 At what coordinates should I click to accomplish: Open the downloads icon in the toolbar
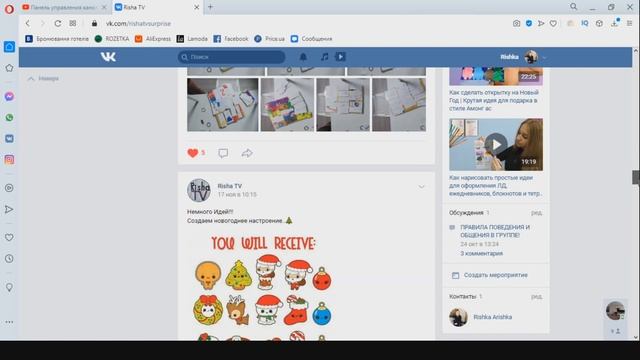pyautogui.click(x=615, y=23)
